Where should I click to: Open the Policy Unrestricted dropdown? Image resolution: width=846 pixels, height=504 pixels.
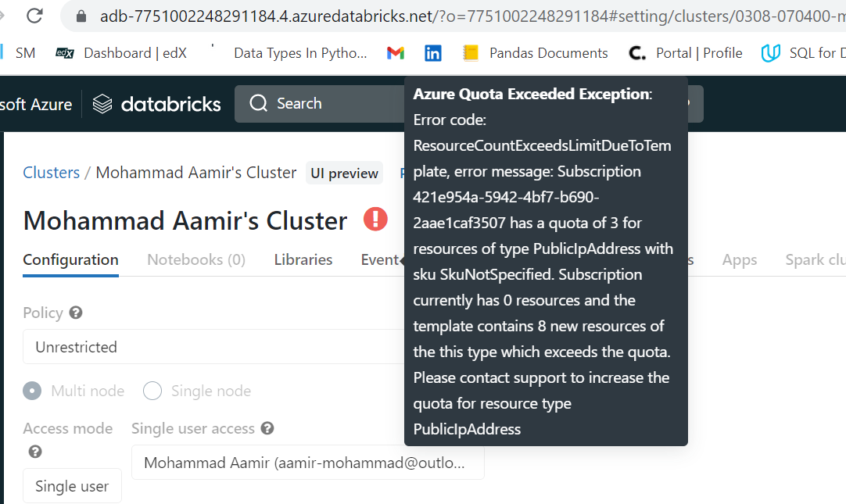pos(214,347)
